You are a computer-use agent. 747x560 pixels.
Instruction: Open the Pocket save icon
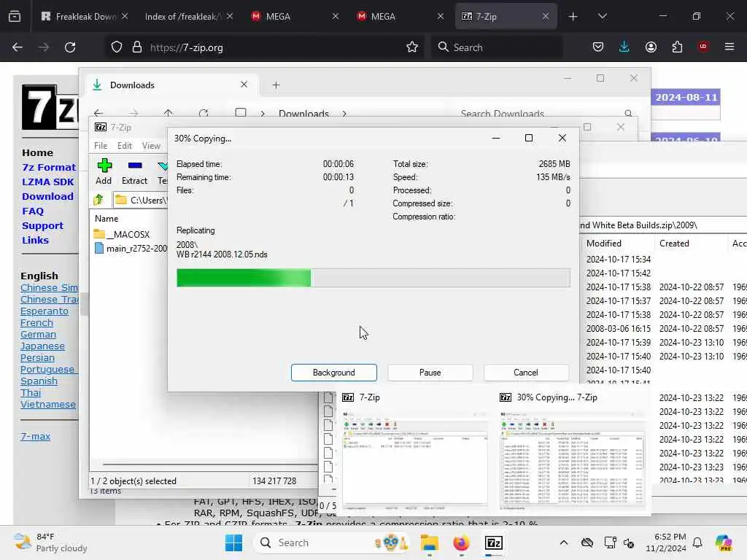(598, 47)
